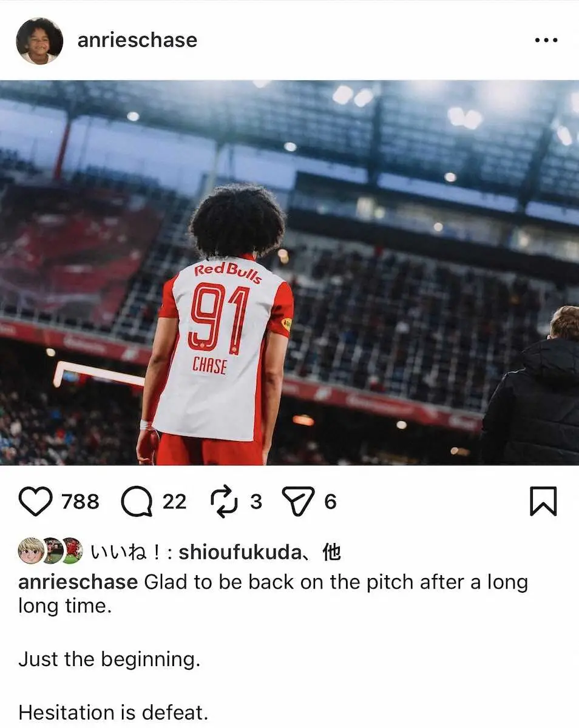The height and width of the screenshot is (728, 579).
Task: Tap the post photo of player 91
Action: pyautogui.click(x=289, y=272)
